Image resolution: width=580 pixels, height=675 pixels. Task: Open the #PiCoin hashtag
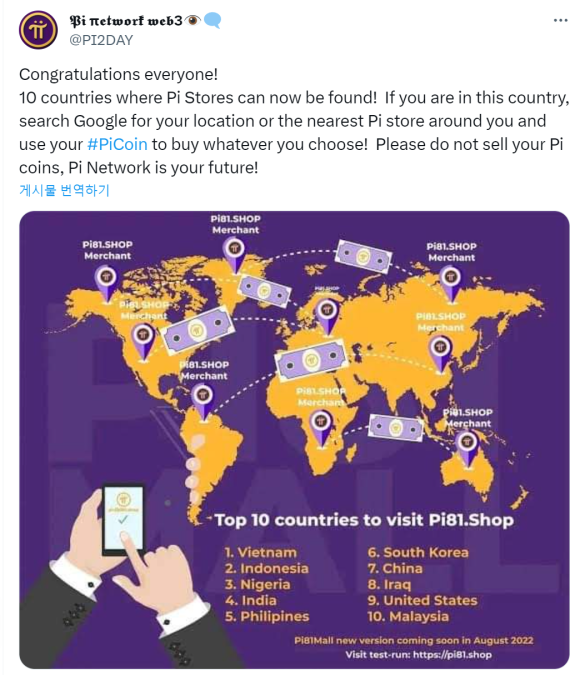[x=117, y=145]
